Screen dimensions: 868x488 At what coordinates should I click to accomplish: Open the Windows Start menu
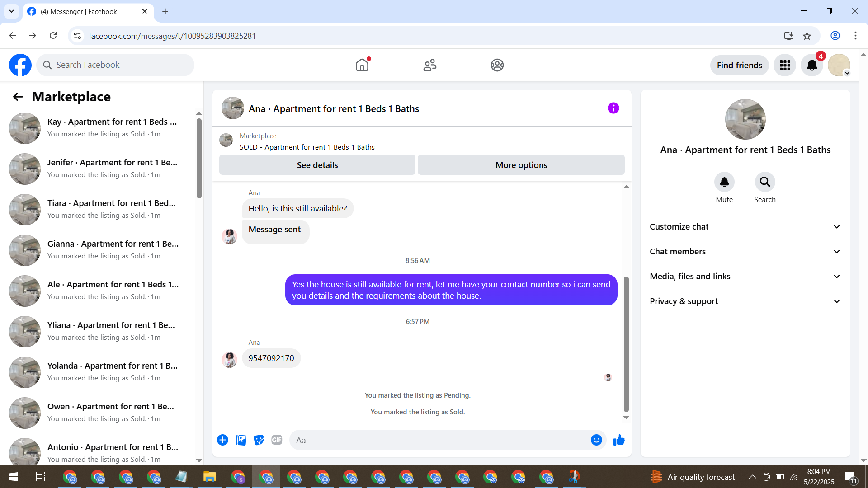(13, 477)
